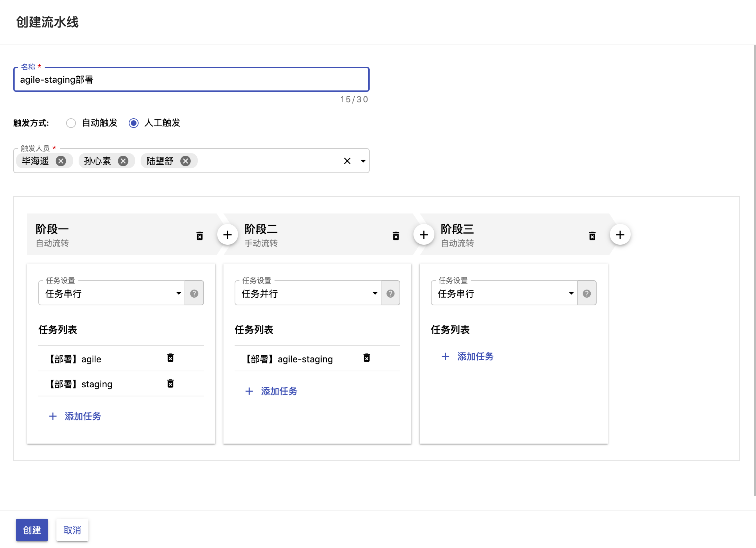Click 添加任务 in 阶段二
This screenshot has height=548, width=756.
[x=272, y=391]
